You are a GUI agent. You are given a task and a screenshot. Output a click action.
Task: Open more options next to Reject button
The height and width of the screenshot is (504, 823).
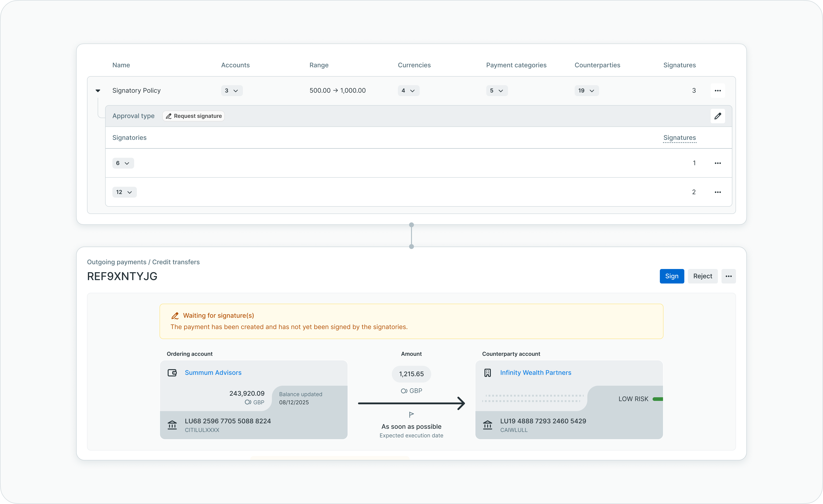(729, 276)
